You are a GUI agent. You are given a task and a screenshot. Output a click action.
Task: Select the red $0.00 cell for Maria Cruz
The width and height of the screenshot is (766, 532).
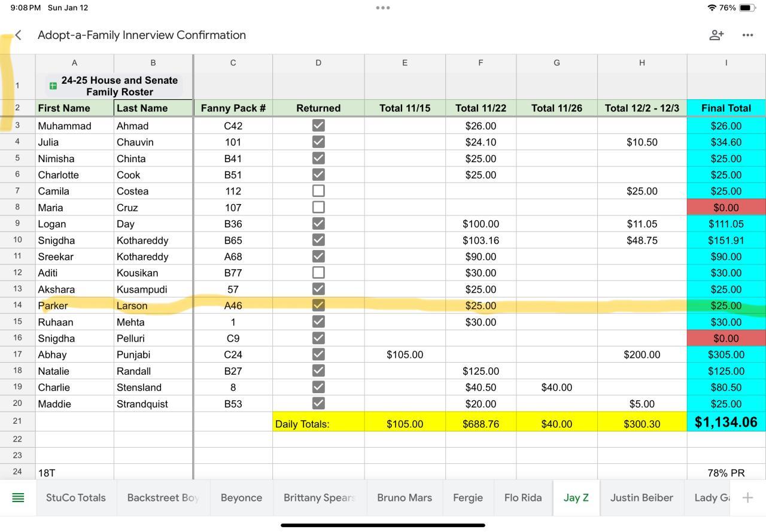tap(726, 208)
